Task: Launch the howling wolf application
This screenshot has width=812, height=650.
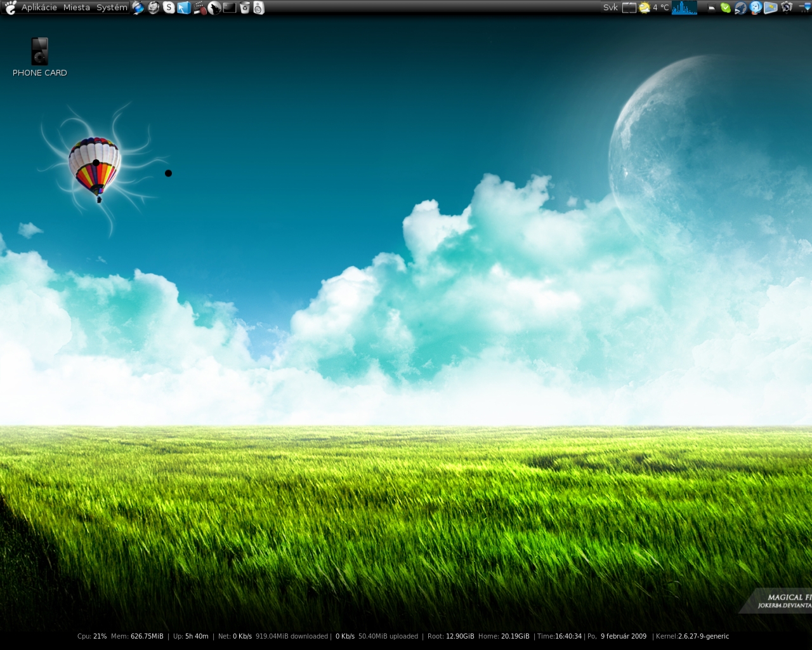Action: click(x=214, y=8)
